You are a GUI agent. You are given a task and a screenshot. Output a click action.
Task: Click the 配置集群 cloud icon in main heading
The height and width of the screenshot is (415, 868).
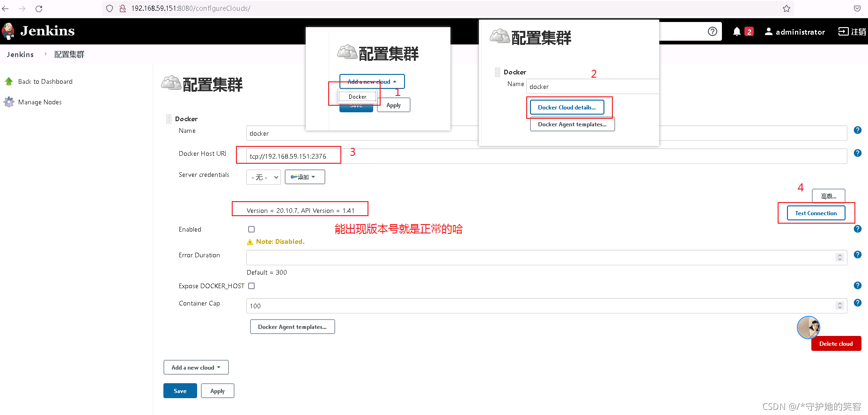click(x=171, y=83)
